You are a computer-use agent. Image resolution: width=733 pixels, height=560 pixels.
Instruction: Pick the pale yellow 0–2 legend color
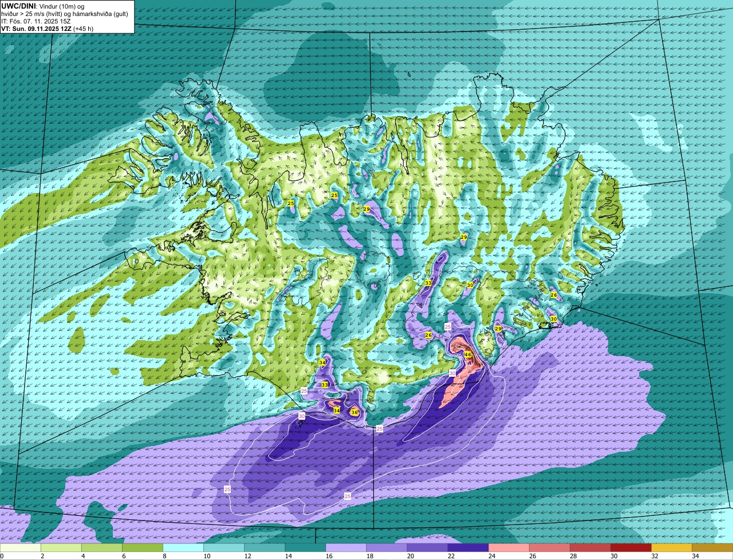(x=21, y=547)
